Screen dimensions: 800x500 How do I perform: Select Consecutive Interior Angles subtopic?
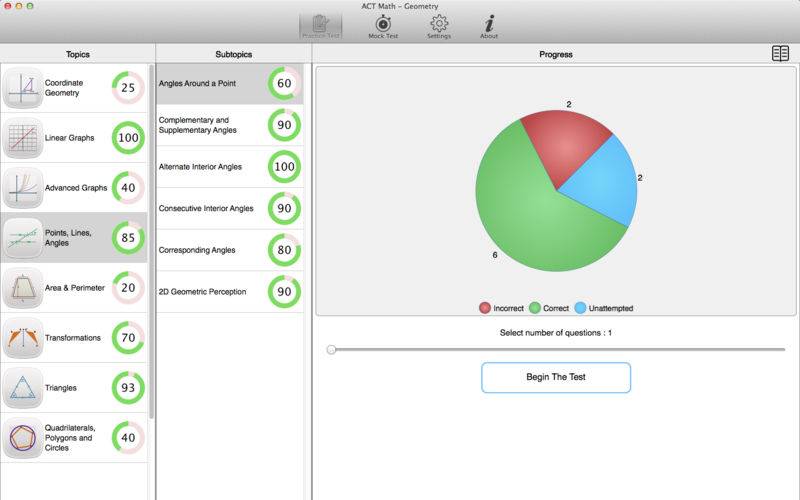[x=230, y=209]
